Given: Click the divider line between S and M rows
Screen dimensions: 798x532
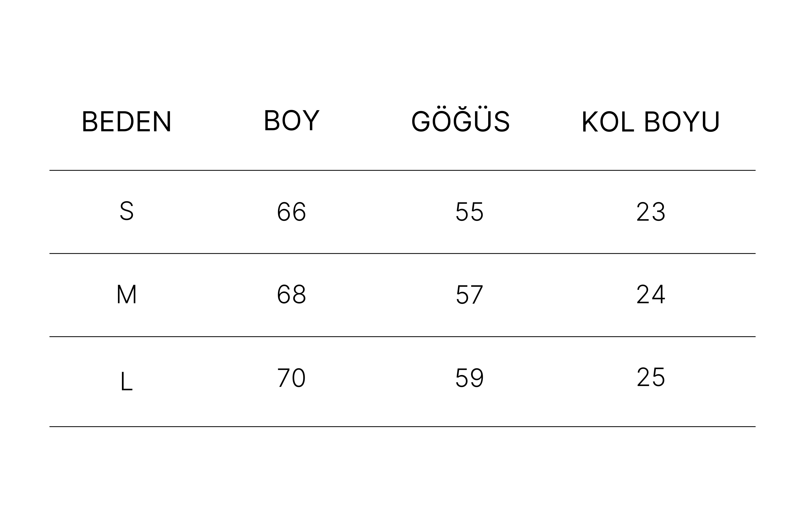Looking at the screenshot, I should 402,253.
